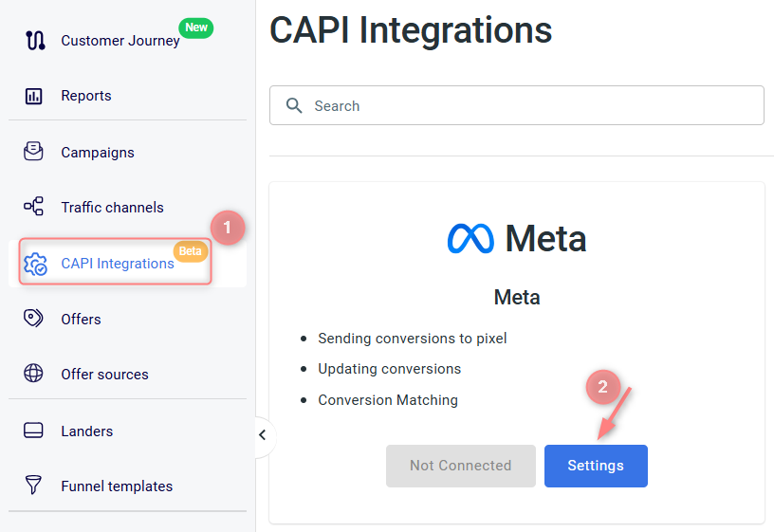Click the Beta badge on CAPI Integrations

[x=190, y=251]
